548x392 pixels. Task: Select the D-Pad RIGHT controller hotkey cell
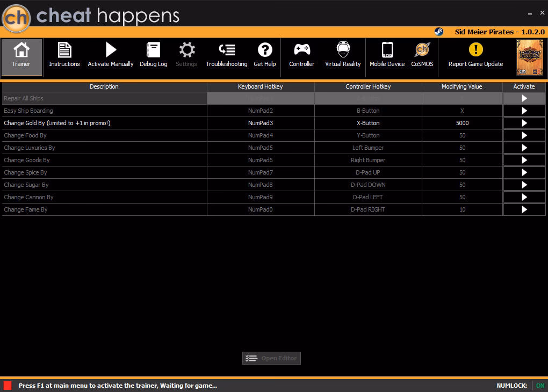[x=368, y=209]
